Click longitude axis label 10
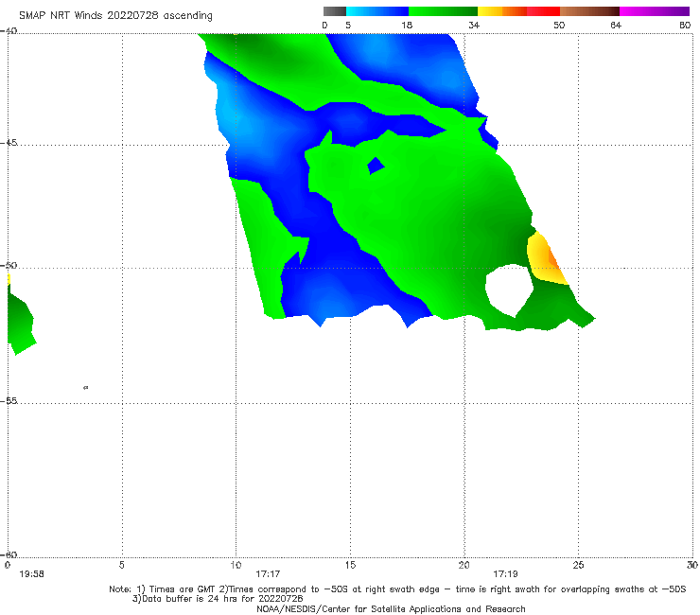The height and width of the screenshot is (615, 700). click(236, 565)
